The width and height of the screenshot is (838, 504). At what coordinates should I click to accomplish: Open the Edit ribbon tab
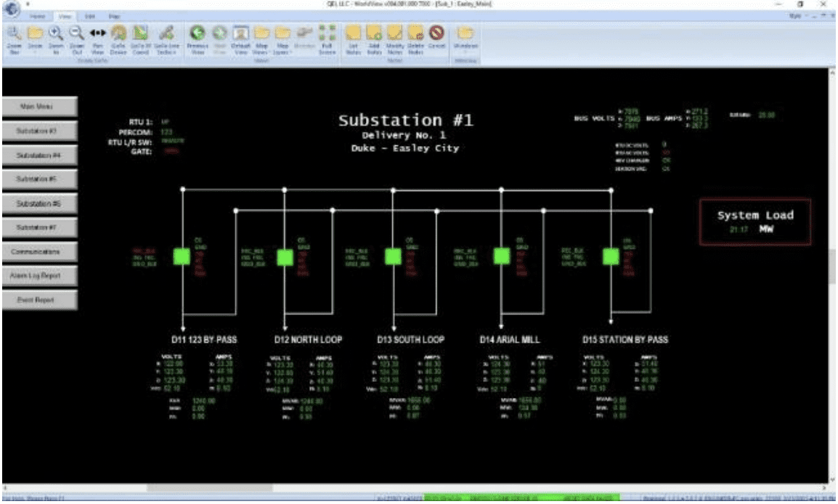point(90,17)
